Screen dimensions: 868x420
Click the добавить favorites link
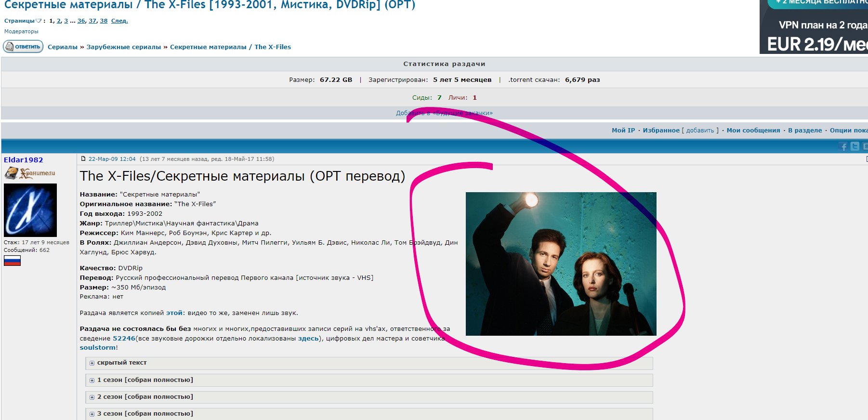(700, 130)
